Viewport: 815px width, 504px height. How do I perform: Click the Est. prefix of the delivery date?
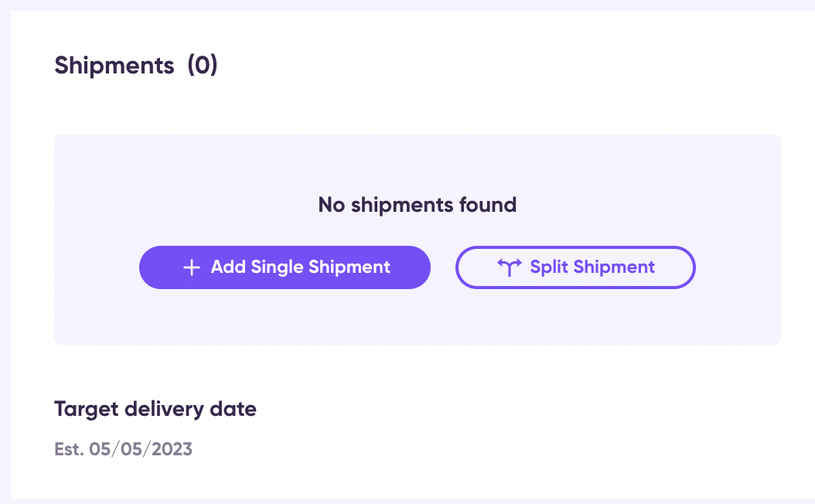pyautogui.click(x=69, y=449)
